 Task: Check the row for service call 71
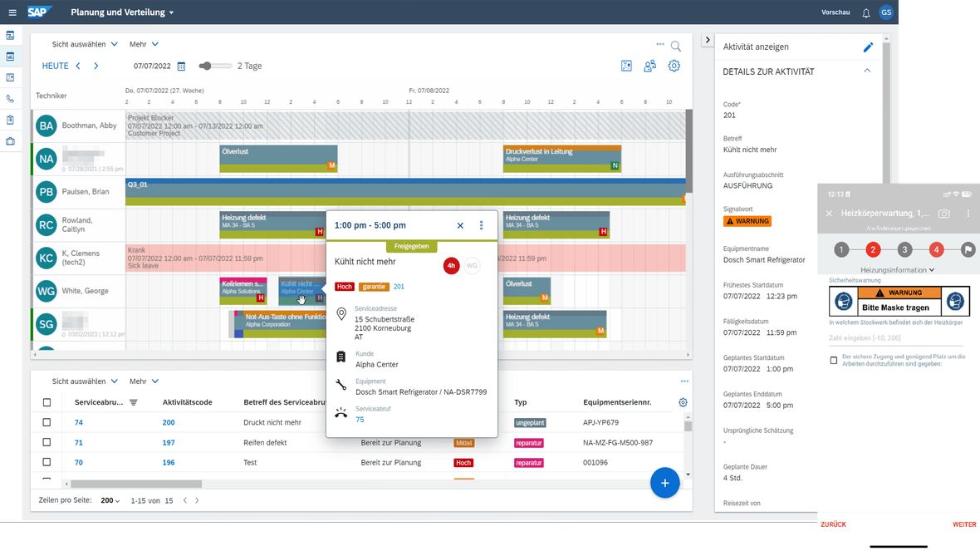47,442
